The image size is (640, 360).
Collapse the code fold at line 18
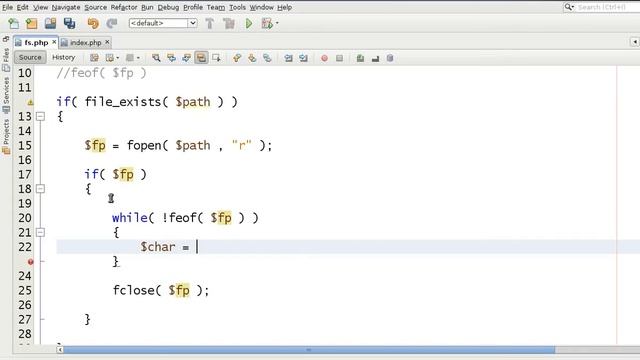40,189
